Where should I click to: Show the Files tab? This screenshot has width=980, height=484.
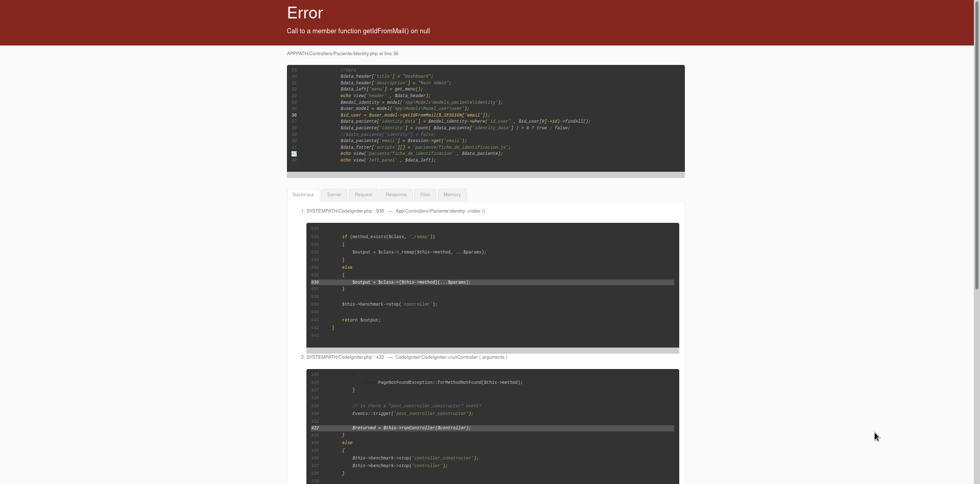(425, 195)
